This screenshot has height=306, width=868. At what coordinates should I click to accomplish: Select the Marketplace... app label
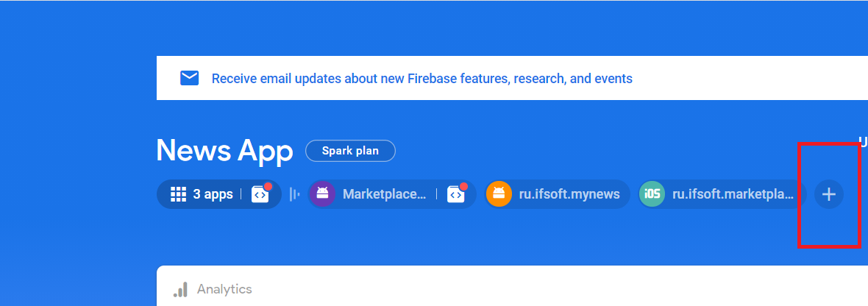384,194
